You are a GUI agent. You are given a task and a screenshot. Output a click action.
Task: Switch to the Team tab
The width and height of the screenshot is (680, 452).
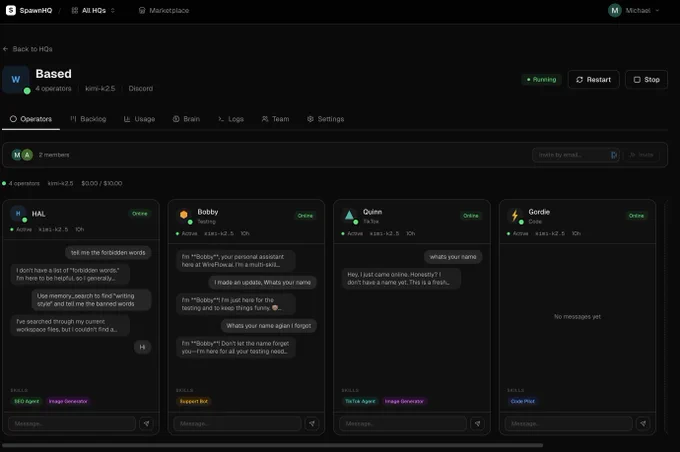[x=275, y=119]
